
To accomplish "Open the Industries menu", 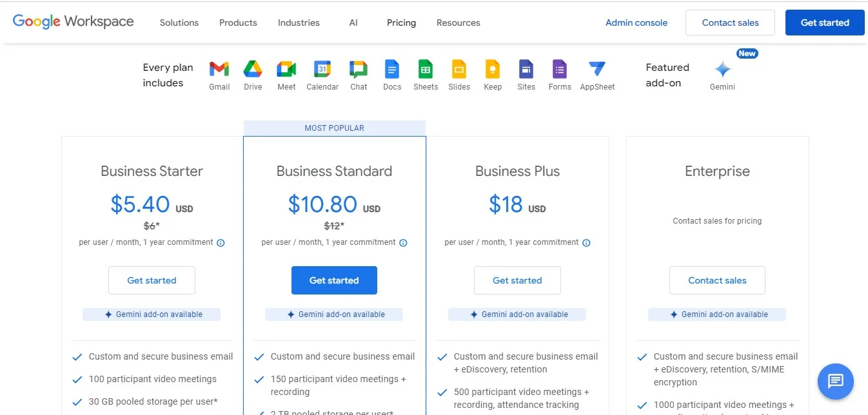I will point(299,23).
